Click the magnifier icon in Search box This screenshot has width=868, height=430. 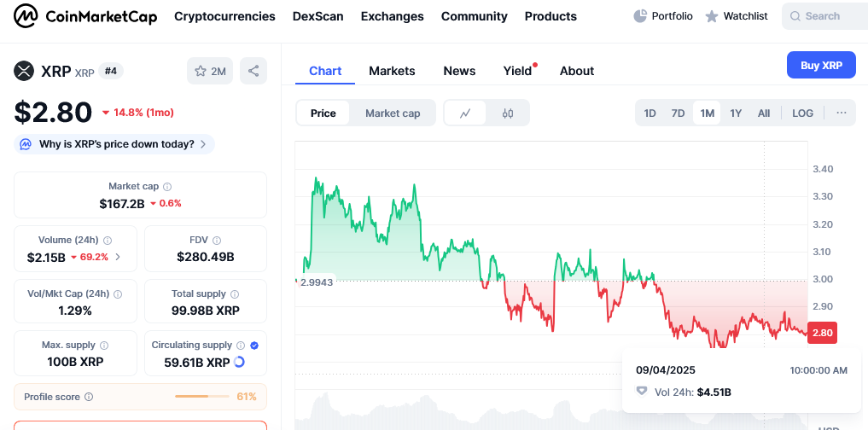click(x=795, y=16)
